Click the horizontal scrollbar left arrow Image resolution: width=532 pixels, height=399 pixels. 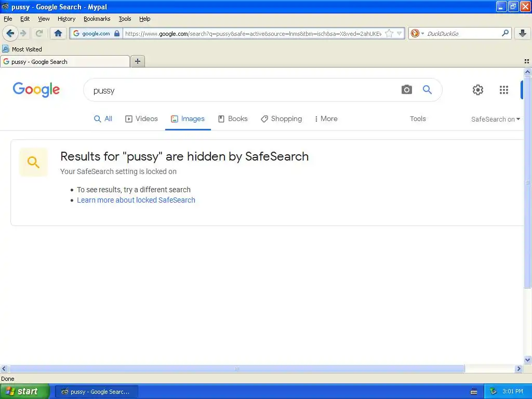coord(4,368)
